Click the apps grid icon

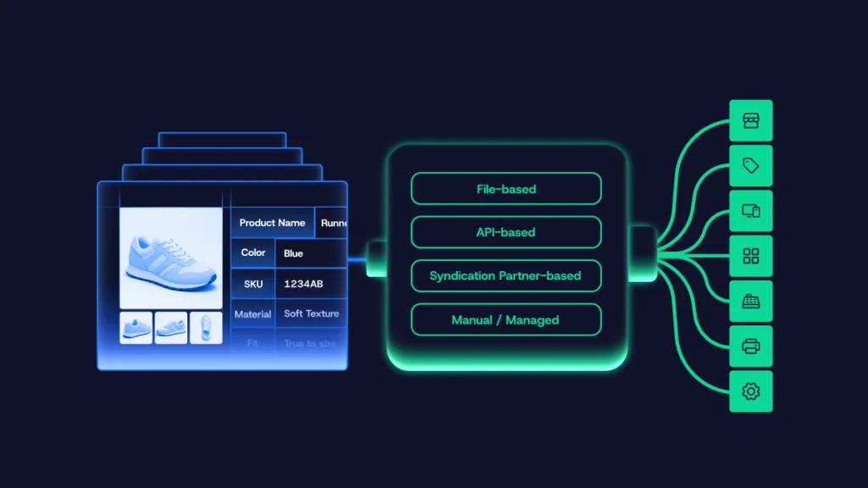751,256
